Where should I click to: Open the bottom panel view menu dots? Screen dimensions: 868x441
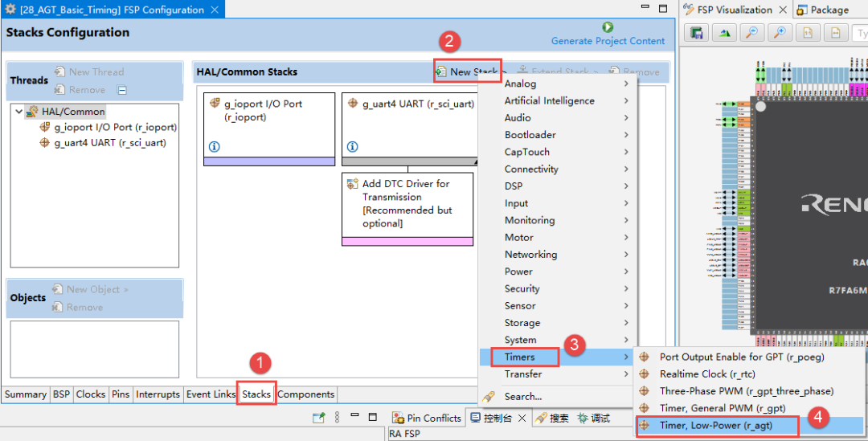pos(337,418)
